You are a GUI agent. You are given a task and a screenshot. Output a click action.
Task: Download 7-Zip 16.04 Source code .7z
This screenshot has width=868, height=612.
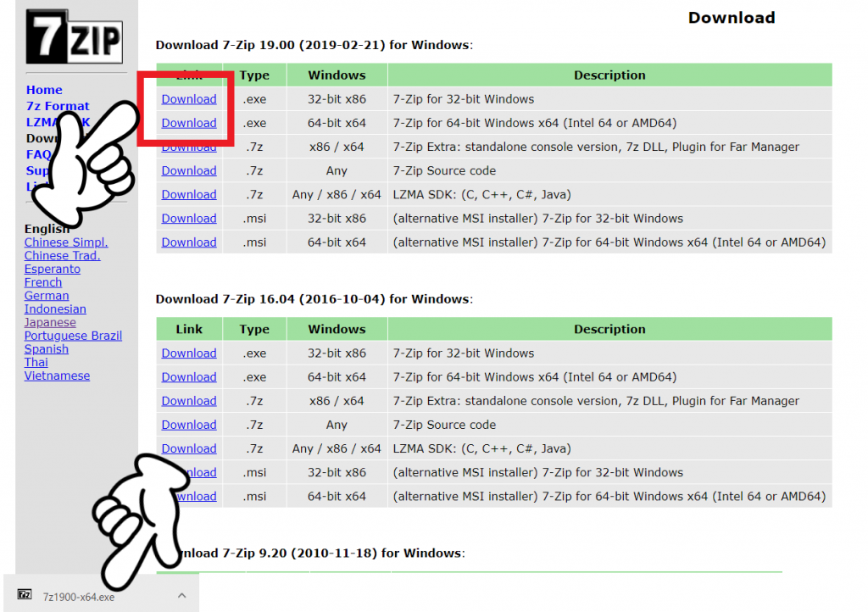click(x=189, y=425)
